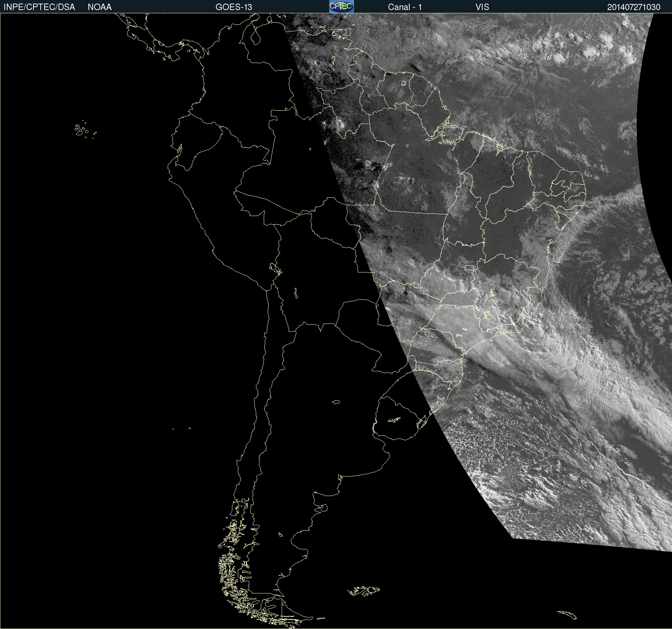The width and height of the screenshot is (672, 629).
Task: Click the Lake Poopó outline in Bolivia
Action: point(296,293)
